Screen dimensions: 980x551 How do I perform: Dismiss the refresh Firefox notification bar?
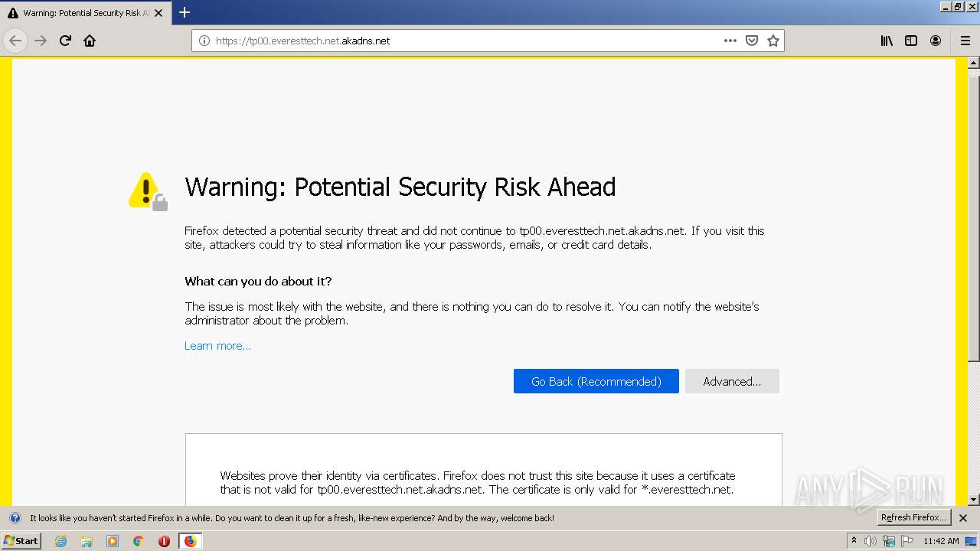tap(963, 518)
